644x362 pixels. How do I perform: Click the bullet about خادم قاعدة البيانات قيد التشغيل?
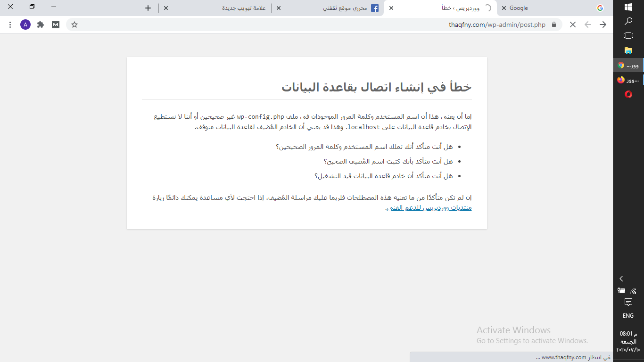pos(383,176)
